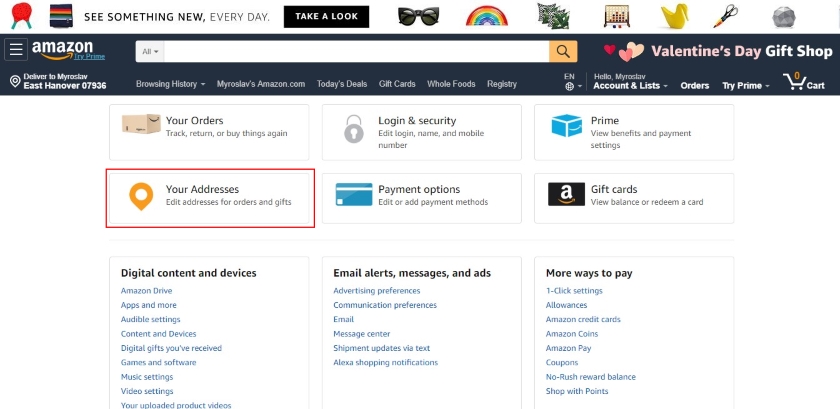The width and height of the screenshot is (840, 409).
Task: Open the Content and Devices link
Action: click(x=159, y=334)
